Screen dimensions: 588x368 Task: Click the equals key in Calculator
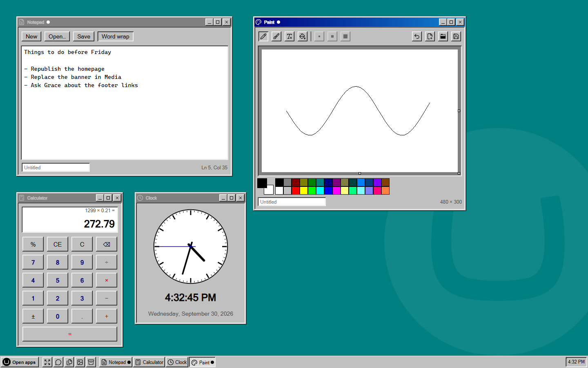click(70, 334)
